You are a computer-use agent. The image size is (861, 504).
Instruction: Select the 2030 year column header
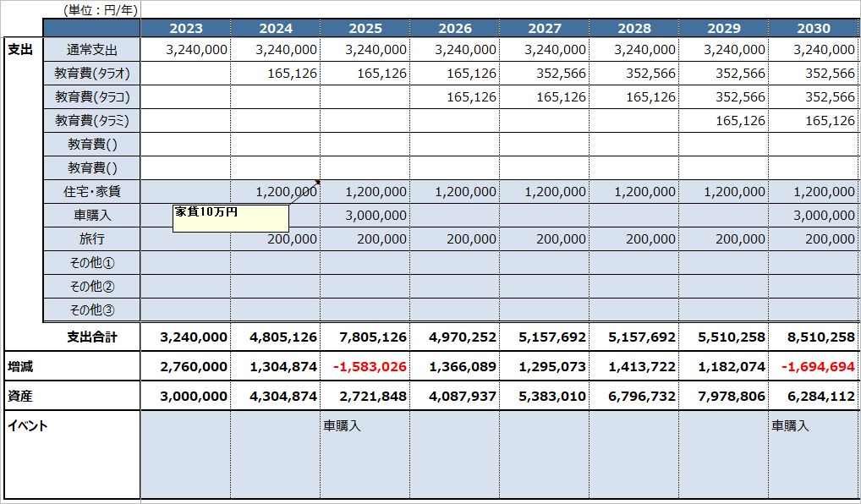pyautogui.click(x=813, y=29)
